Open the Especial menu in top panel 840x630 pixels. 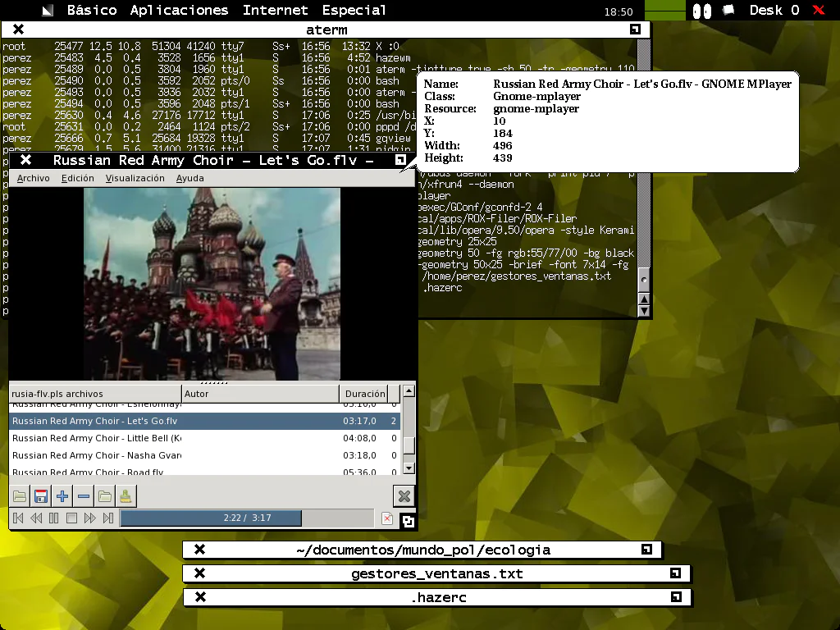point(354,11)
